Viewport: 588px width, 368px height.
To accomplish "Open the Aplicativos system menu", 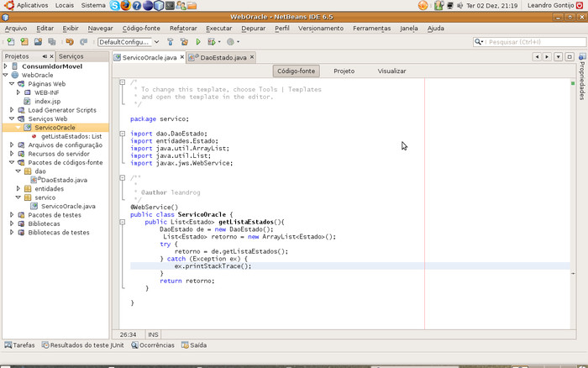I will pos(32,5).
